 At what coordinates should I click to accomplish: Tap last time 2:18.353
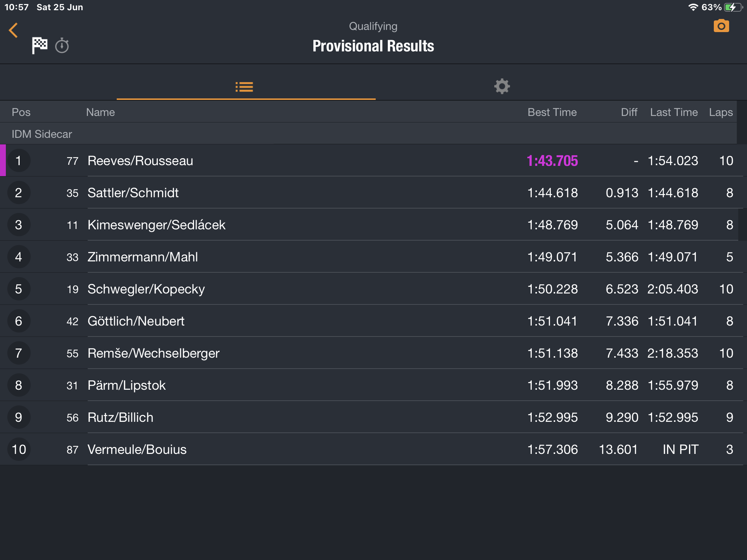(673, 353)
